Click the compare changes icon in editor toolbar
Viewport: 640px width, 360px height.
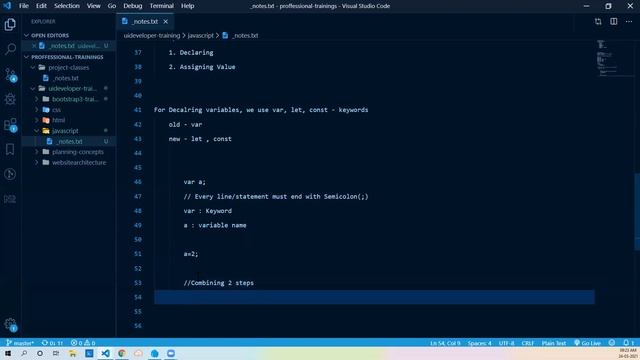coord(598,22)
